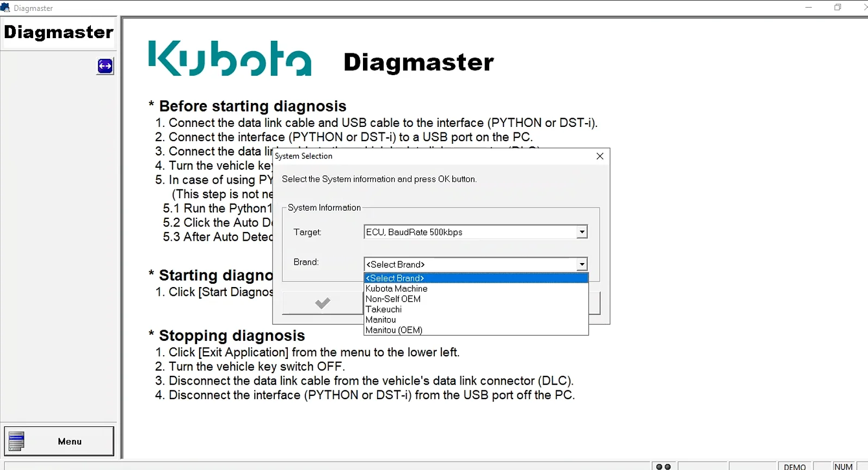Select the Target combo box field
The height and width of the screenshot is (470, 868).
coord(476,232)
